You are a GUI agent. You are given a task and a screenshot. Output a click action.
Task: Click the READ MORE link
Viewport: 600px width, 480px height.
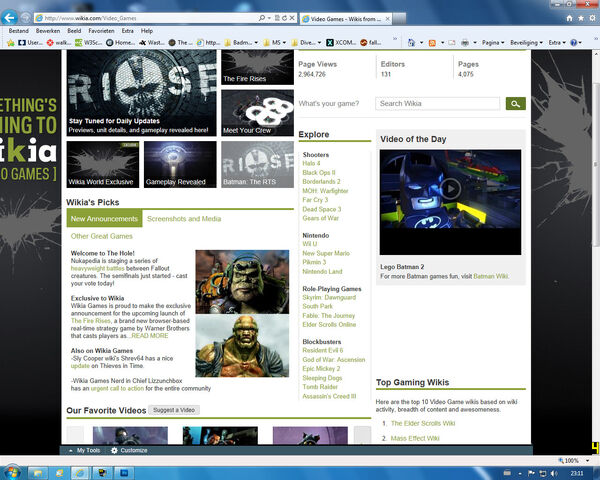tap(150, 336)
